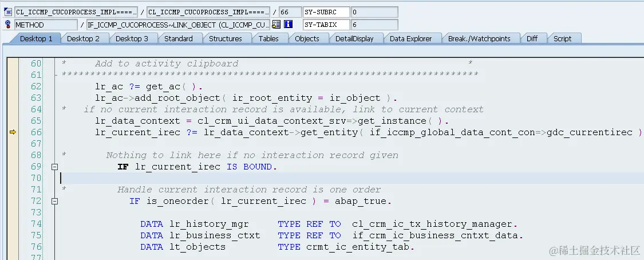This screenshot has width=644, height=260.
Task: Click the yellow current-line arrow at line 66
Action: 13,132
